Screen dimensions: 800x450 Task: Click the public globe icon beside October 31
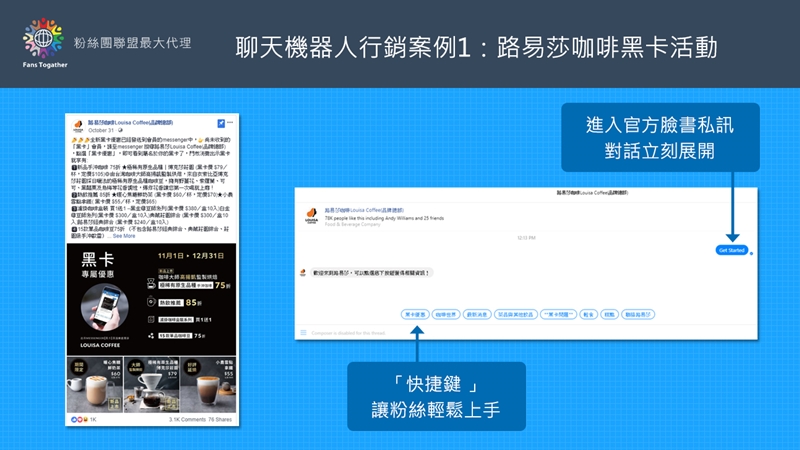pyautogui.click(x=120, y=130)
